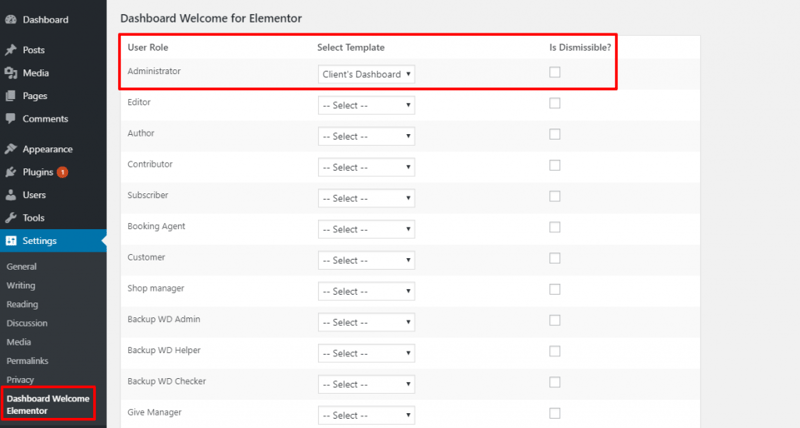This screenshot has height=428, width=800.
Task: Click the Posts pushpin icon
Action: [11, 49]
